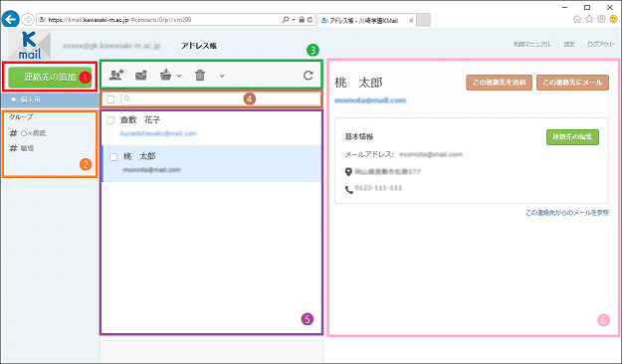Select the 倉敷 花子 contact name
The height and width of the screenshot is (364, 622).
pos(140,119)
